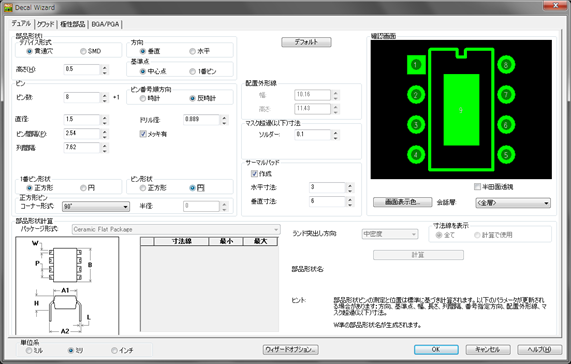The width and height of the screenshot is (571, 364).
Task: Expand the 全層 layer dropdown
Action: pyautogui.click(x=513, y=203)
